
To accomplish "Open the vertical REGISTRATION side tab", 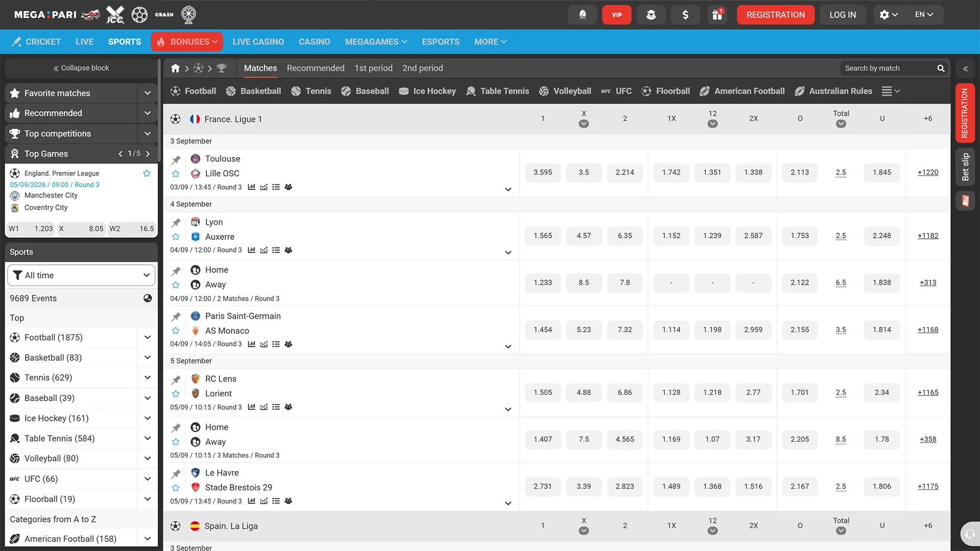I will coord(965,113).
